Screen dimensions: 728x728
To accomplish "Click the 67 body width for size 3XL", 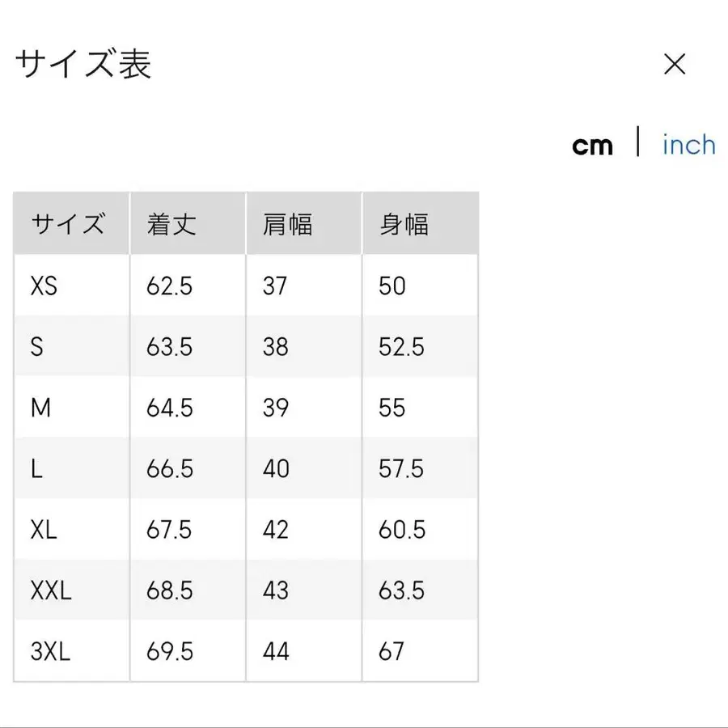I will [x=392, y=651].
